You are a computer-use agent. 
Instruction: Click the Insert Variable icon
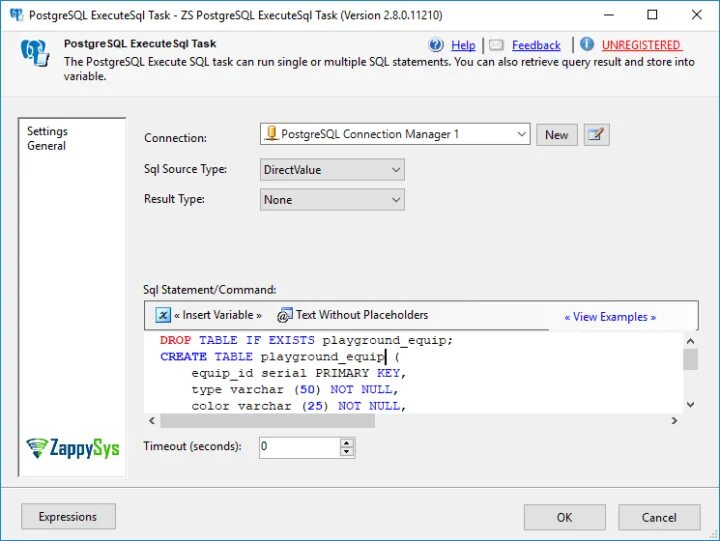tap(163, 315)
